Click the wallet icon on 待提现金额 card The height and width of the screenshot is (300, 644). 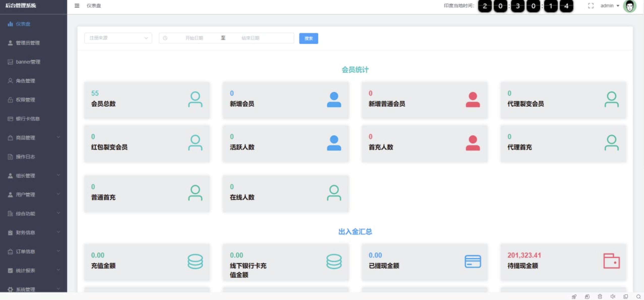[x=611, y=261]
